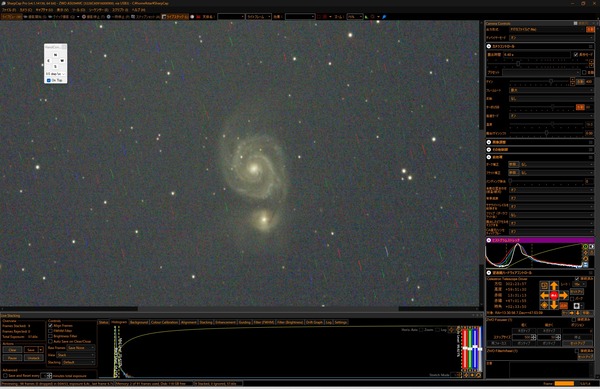Viewport: 600px width, 389px height.
Task: Open the Stacking Default dropdown
Action: click(78, 362)
